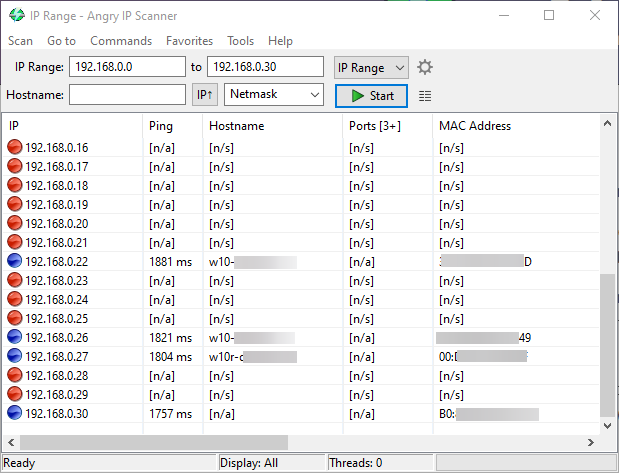Click the fetchers list icon
The height and width of the screenshot is (473, 619).
click(425, 96)
